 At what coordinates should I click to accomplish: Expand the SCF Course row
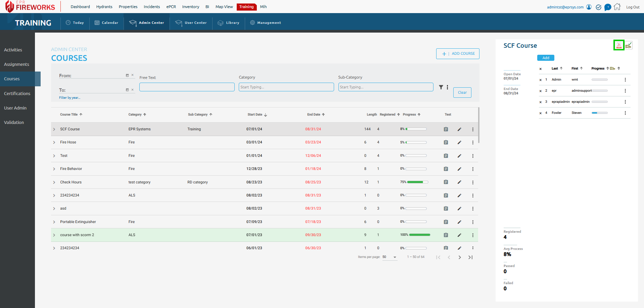tap(54, 129)
